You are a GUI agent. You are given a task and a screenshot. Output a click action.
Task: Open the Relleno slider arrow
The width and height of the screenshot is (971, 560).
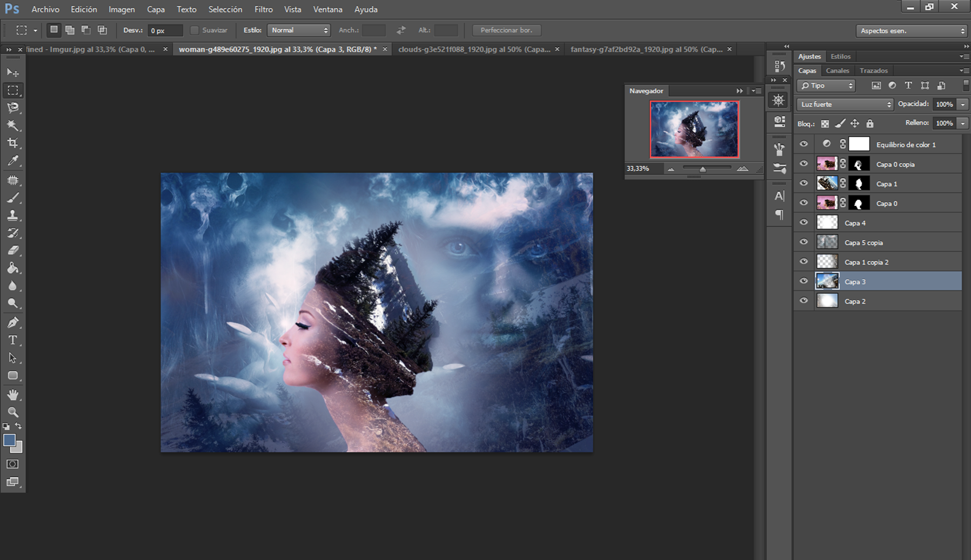point(962,123)
